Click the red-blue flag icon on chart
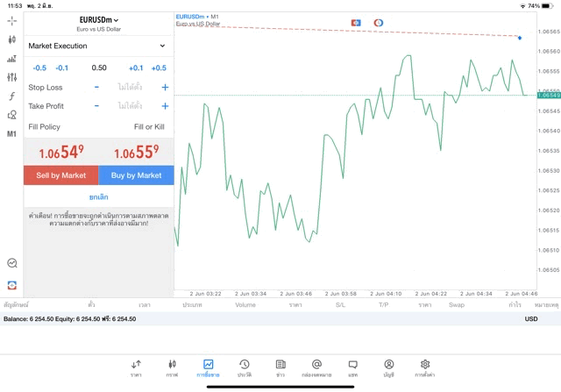Screen dimensions: 561x392 [x=356, y=23]
